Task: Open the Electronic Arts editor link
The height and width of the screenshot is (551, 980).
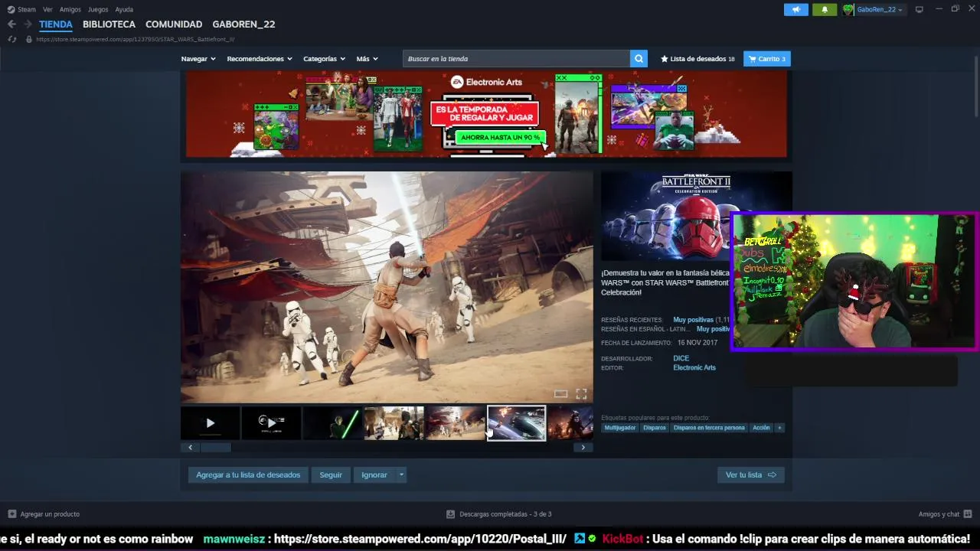Action: [x=694, y=367]
